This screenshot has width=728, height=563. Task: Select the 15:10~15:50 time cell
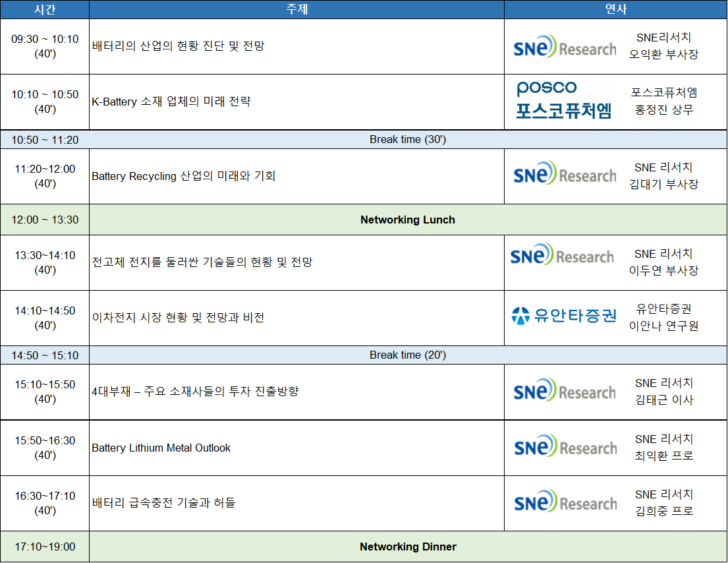tap(45, 392)
